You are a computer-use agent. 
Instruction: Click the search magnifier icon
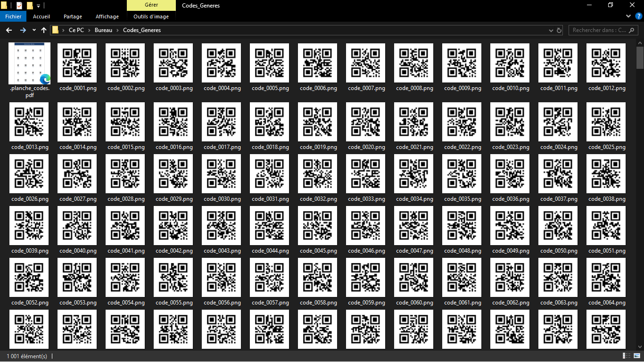coord(633,30)
